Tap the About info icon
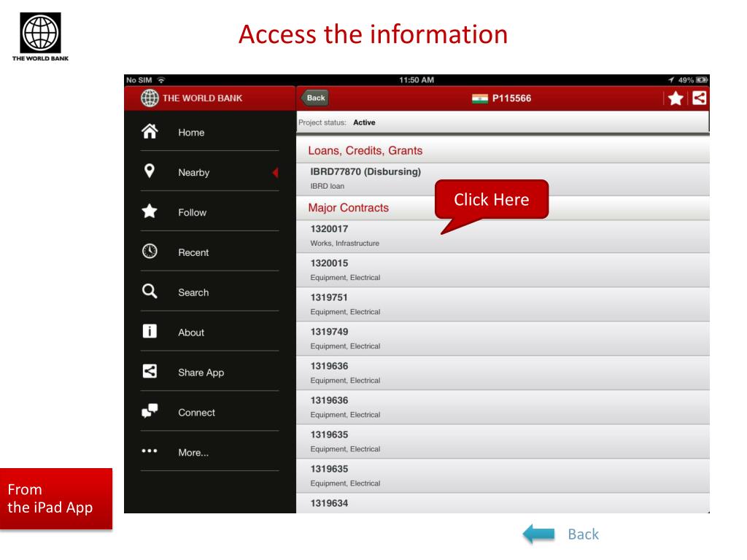The width and height of the screenshot is (747, 560). [150, 331]
